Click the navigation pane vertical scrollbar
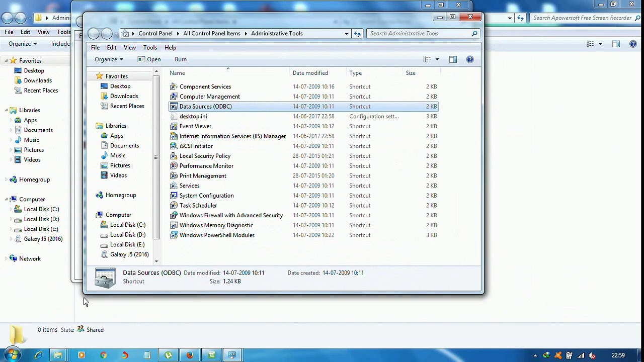 pos(156,157)
